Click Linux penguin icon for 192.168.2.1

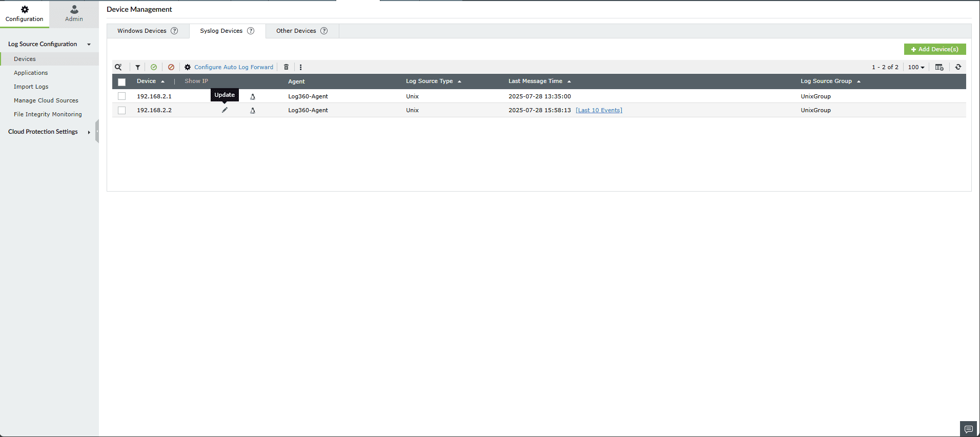pyautogui.click(x=253, y=96)
